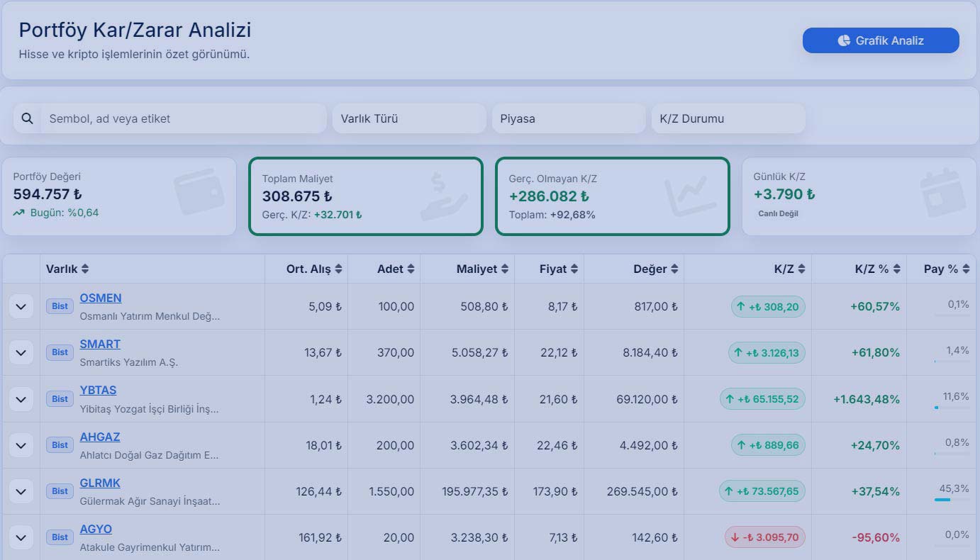Select the Toplam Maliyet summary card
The height and width of the screenshot is (560, 980).
(x=366, y=196)
